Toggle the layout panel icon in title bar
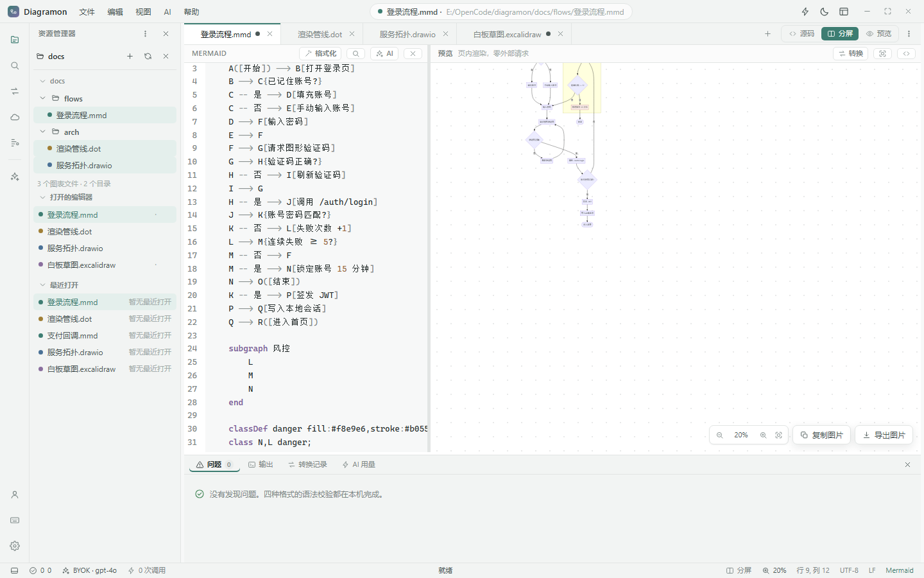 pyautogui.click(x=844, y=12)
